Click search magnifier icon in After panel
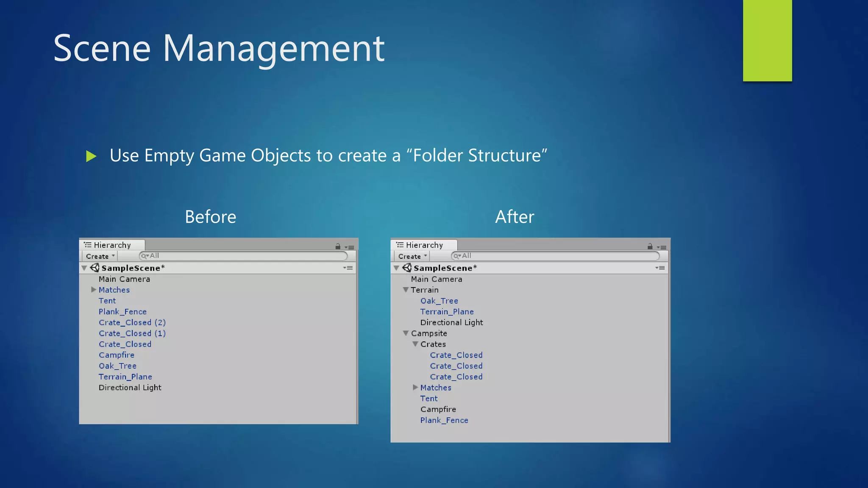This screenshot has height=488, width=868. click(x=457, y=256)
